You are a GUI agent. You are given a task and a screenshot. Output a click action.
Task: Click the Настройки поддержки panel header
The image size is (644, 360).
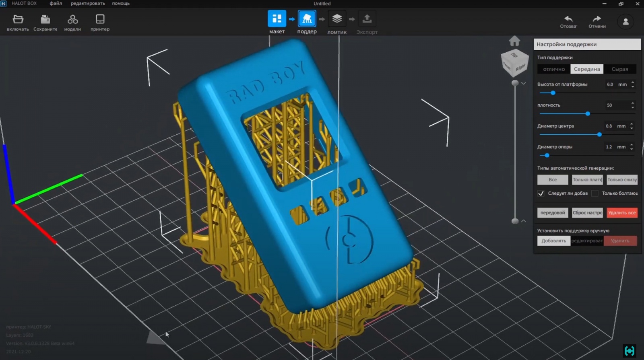click(x=587, y=44)
